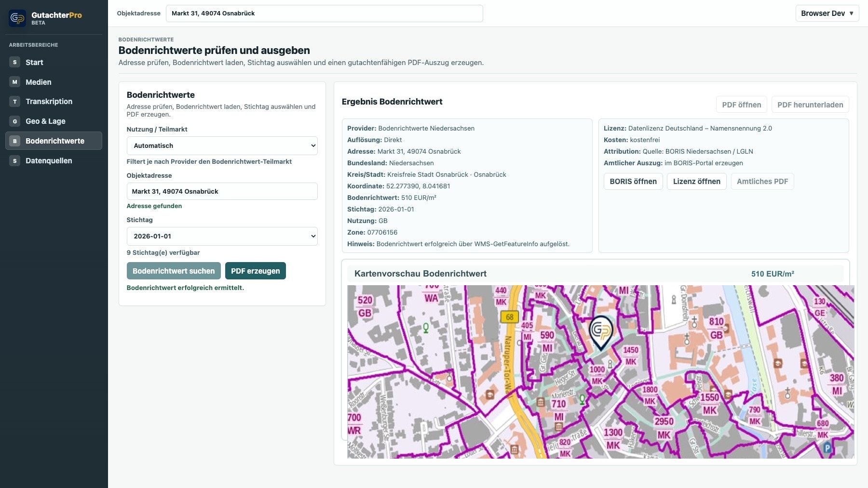This screenshot has width=868, height=488.
Task: Click 'Bodenrichtwert erfolgreich ermittelt.' status message
Action: click(185, 288)
